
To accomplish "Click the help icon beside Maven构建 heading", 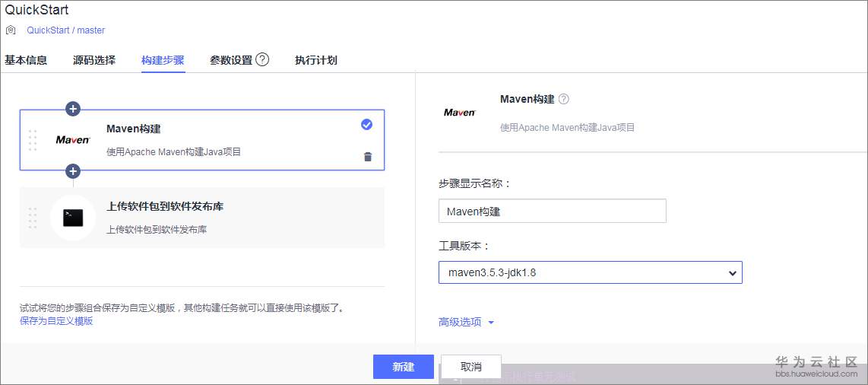I will click(x=563, y=99).
